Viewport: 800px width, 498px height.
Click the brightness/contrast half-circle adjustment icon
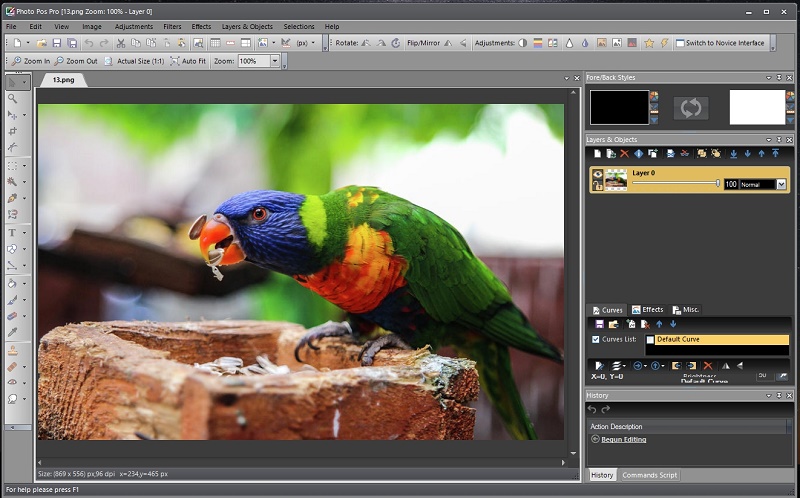(x=522, y=43)
